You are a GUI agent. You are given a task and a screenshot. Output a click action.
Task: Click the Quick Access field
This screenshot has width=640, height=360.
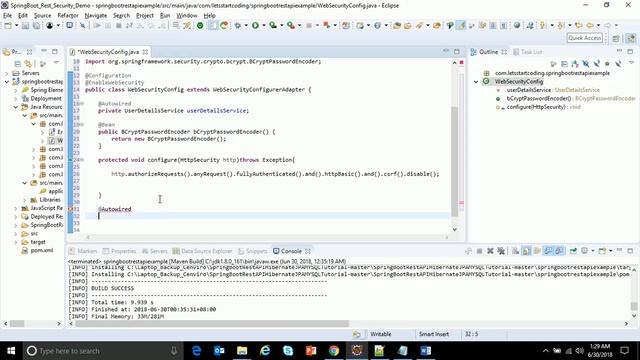pos(584,38)
